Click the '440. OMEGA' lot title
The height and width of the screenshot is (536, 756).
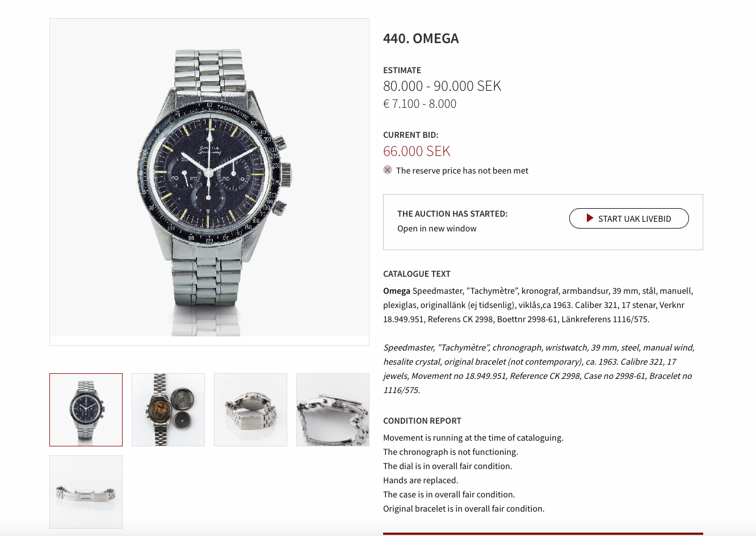tap(421, 39)
